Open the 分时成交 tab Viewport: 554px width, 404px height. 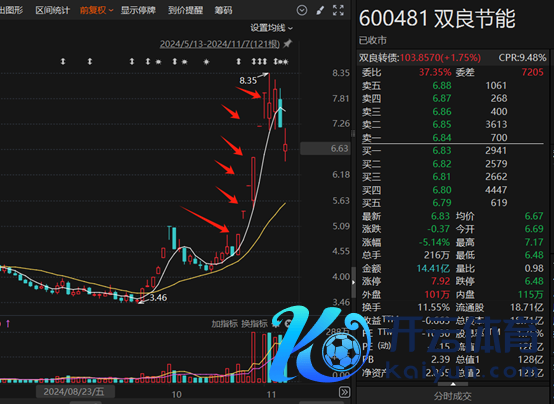[x=453, y=396]
